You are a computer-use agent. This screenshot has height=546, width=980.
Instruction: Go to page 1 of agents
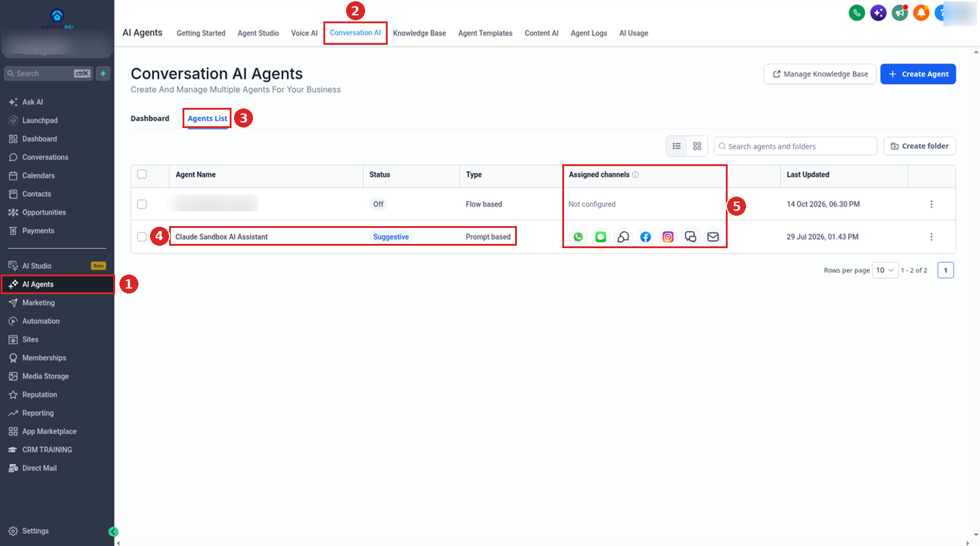click(946, 270)
